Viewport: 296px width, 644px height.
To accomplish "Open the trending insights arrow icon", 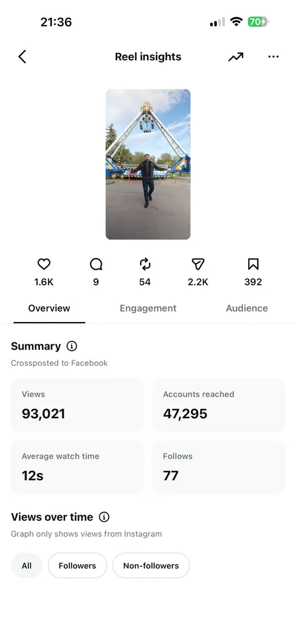I will 236,56.
